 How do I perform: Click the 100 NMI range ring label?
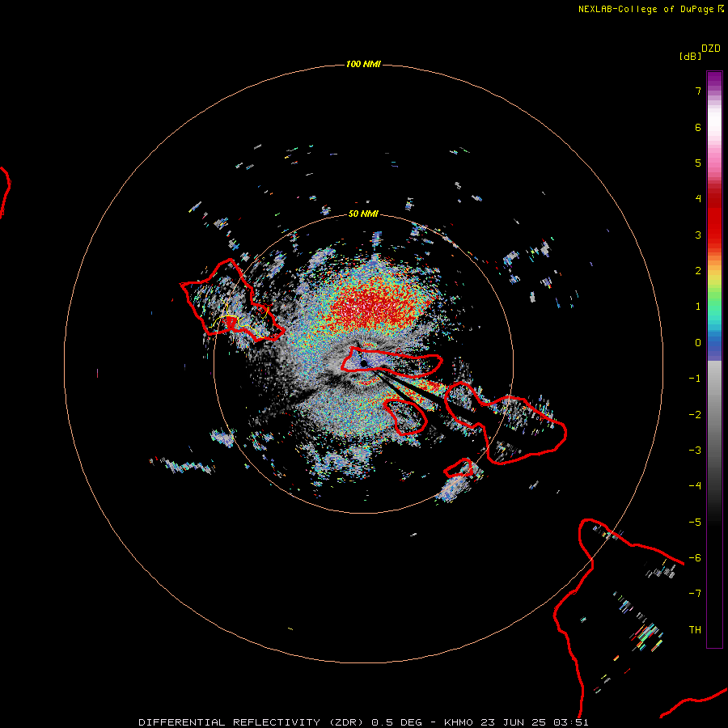pos(363,64)
